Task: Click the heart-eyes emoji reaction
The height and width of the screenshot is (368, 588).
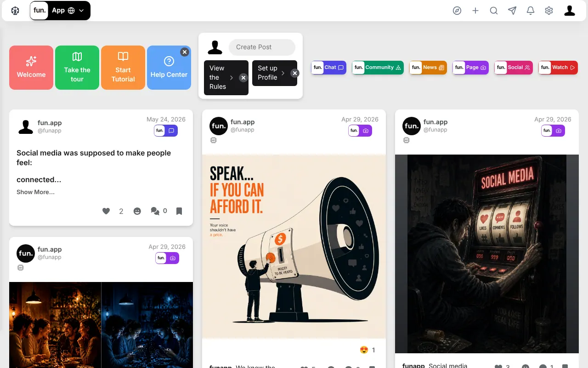Action: [x=364, y=350]
